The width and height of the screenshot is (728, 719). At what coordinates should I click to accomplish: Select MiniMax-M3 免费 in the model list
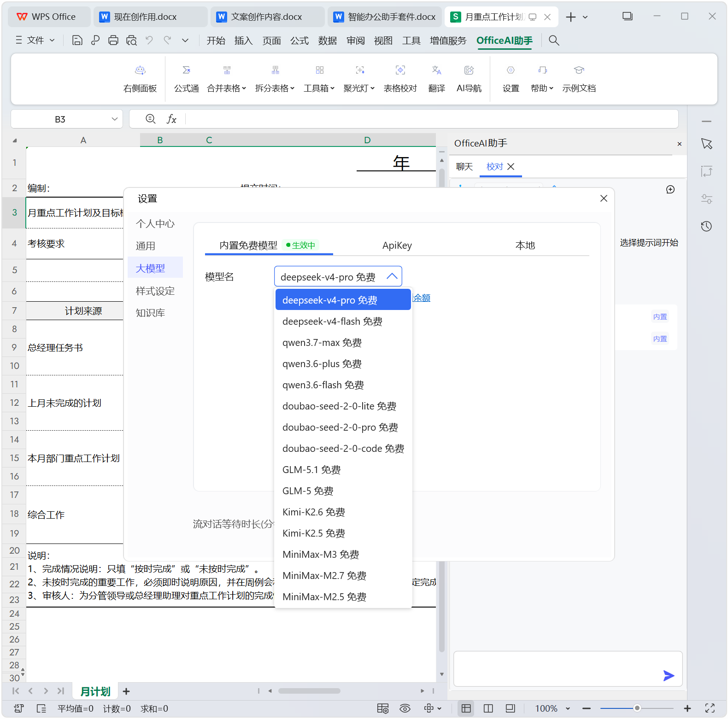click(343, 555)
